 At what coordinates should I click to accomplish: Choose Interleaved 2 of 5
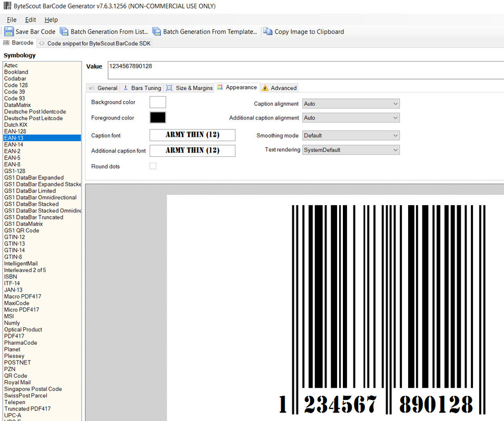25,270
